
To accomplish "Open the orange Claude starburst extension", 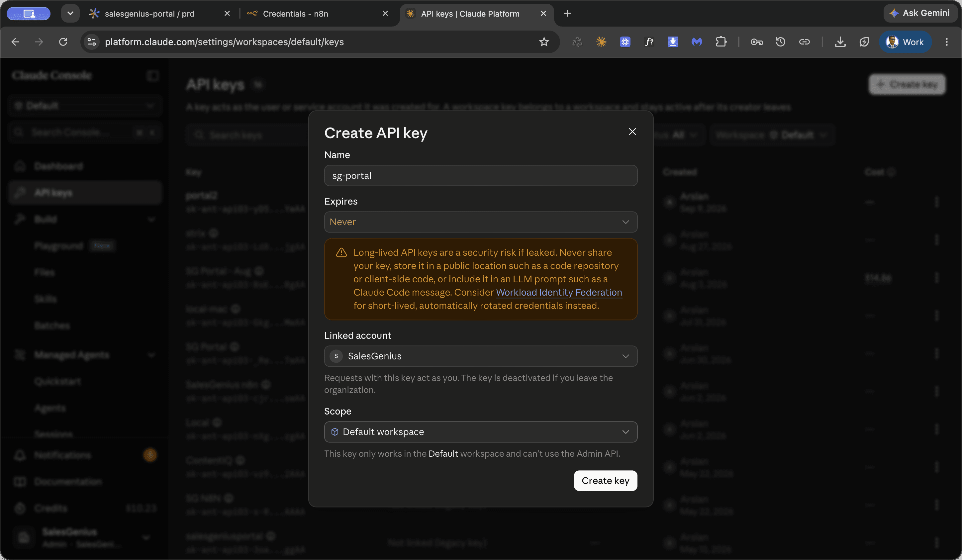I will tap(601, 42).
